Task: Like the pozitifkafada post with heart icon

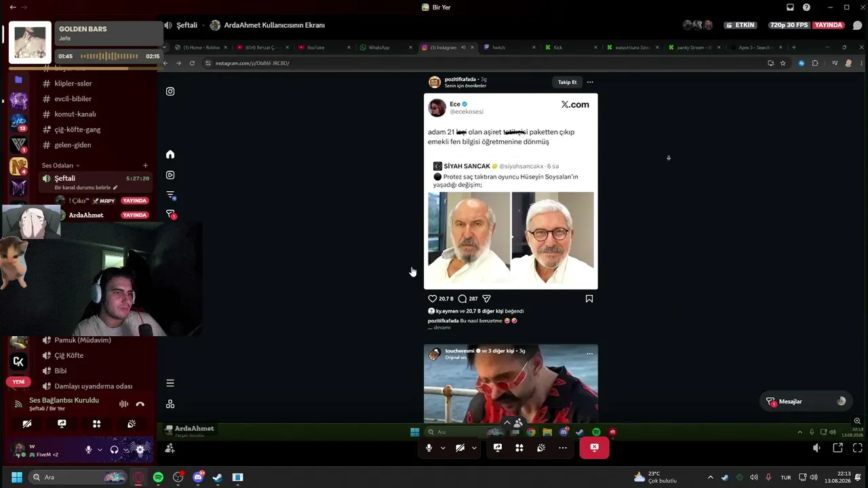Action: pos(432,298)
